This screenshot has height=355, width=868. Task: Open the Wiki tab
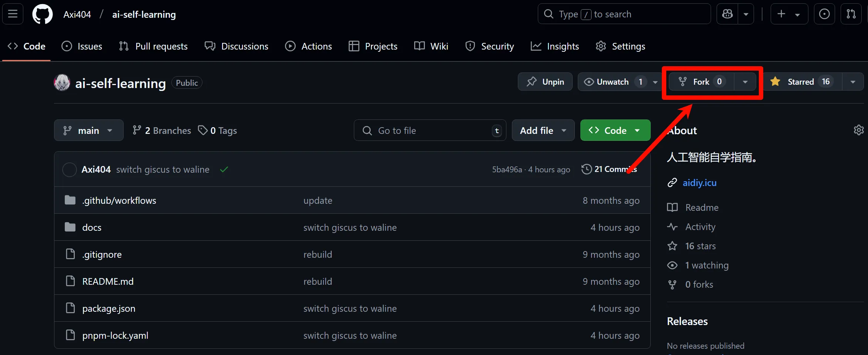431,46
